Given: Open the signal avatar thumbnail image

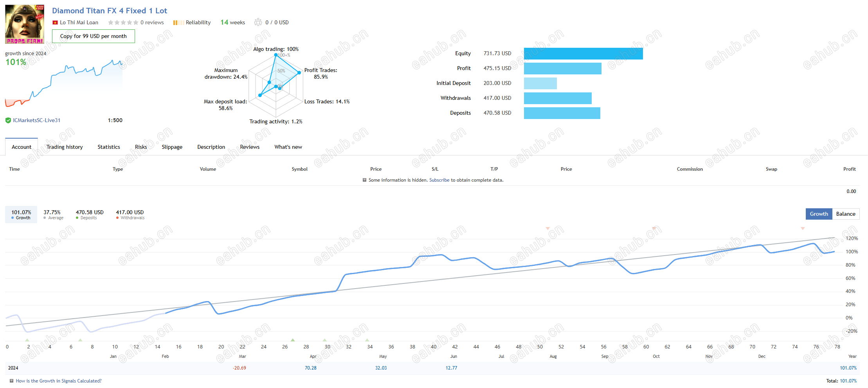Looking at the screenshot, I should 25,24.
